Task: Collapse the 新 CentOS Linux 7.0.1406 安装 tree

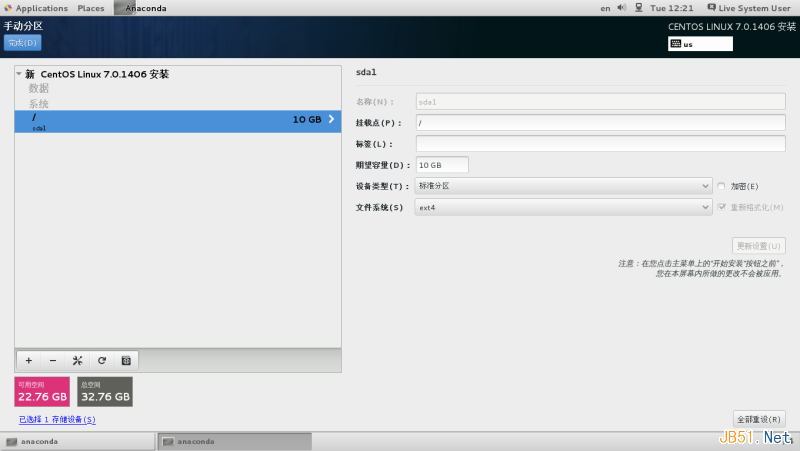Action: pos(19,74)
